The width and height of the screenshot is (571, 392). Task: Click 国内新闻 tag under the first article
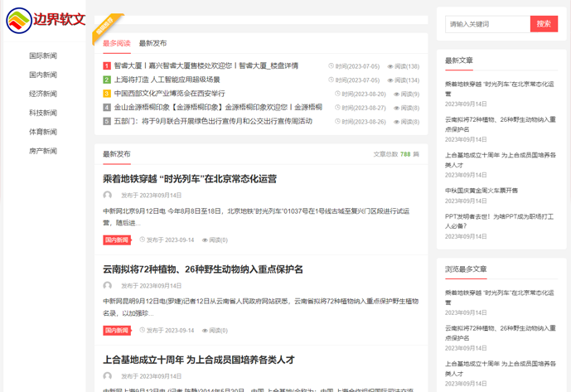click(x=117, y=240)
